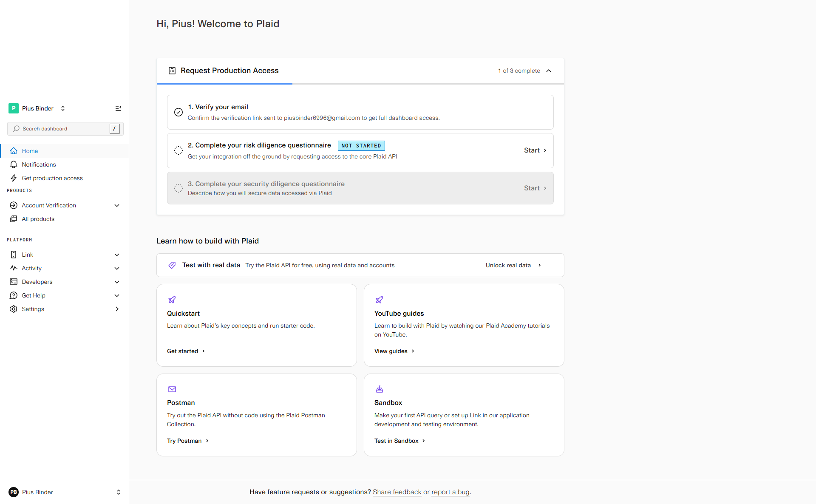The image size is (816, 504).
Task: Click Unlock real data
Action: (x=513, y=265)
